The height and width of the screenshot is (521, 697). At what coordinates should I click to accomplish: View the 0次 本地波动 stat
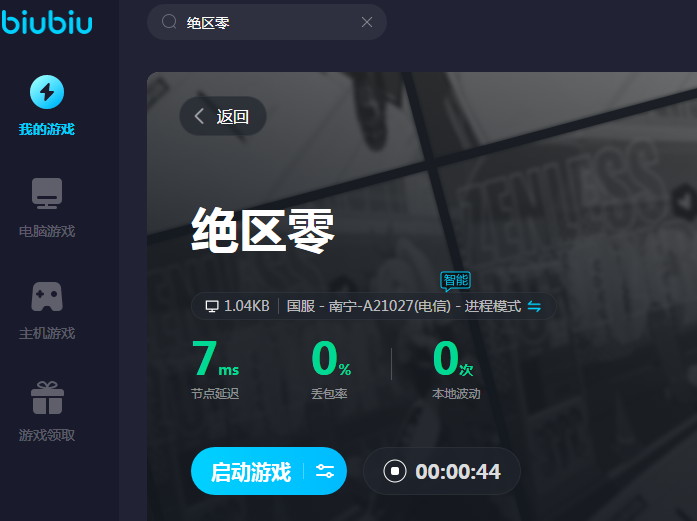pos(455,367)
